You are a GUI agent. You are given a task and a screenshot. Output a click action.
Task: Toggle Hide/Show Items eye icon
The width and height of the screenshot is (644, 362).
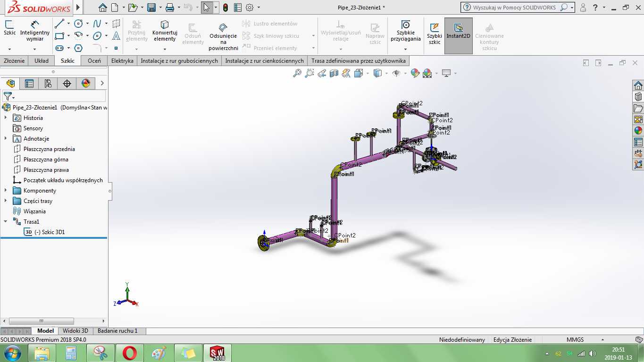(396, 73)
